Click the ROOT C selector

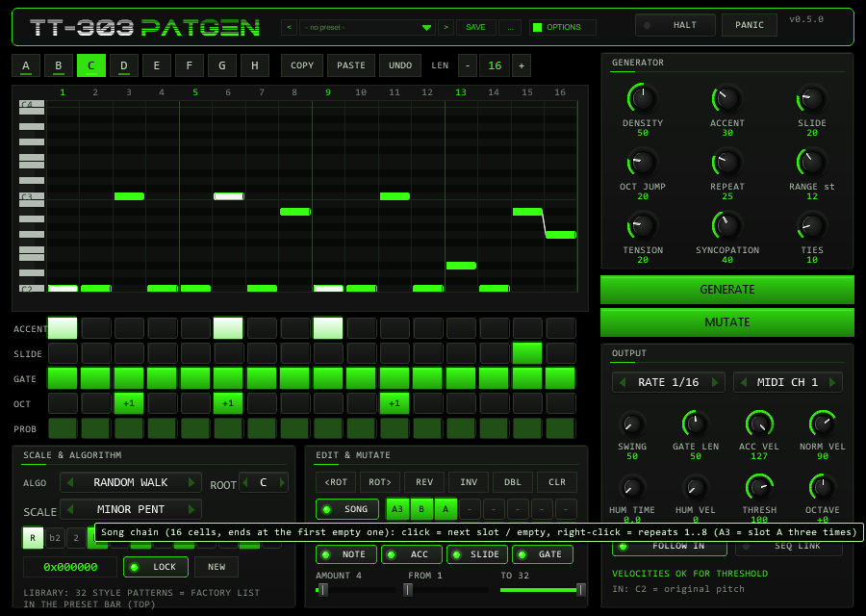coord(264,482)
